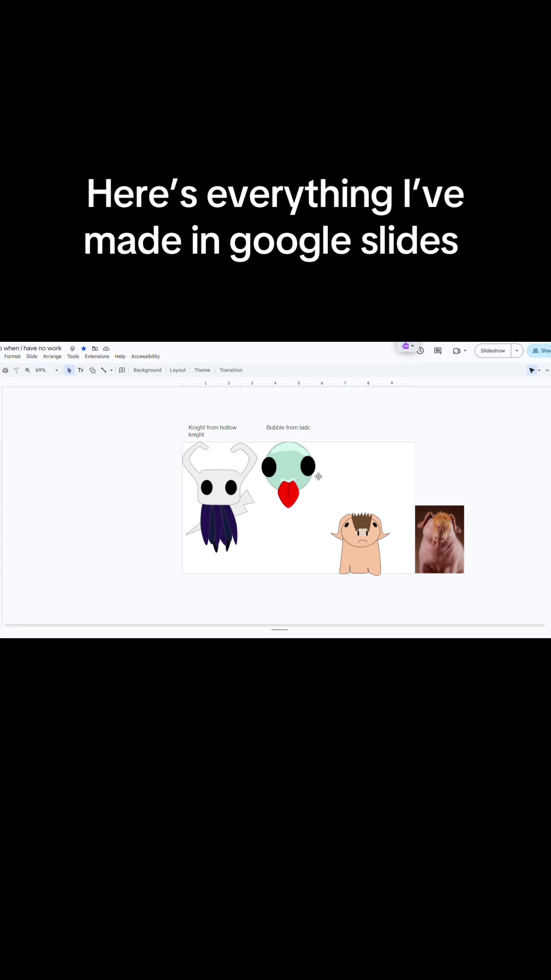Click the Move to folder icon
Viewport: 551px width, 980px height.
(95, 348)
